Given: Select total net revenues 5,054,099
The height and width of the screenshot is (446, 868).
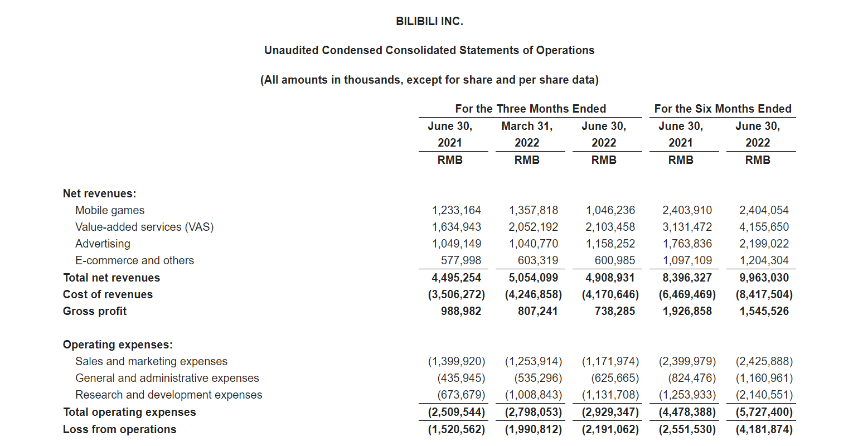Looking at the screenshot, I should [x=534, y=278].
